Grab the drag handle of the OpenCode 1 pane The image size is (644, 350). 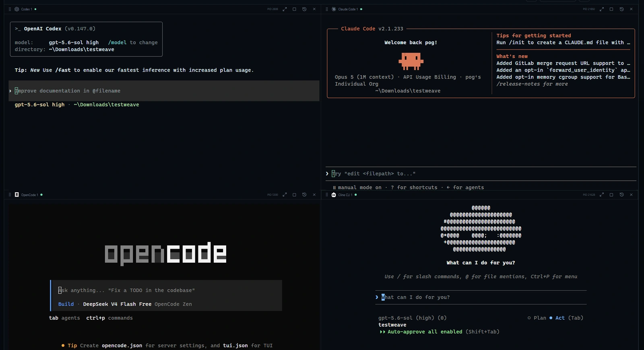10,194
